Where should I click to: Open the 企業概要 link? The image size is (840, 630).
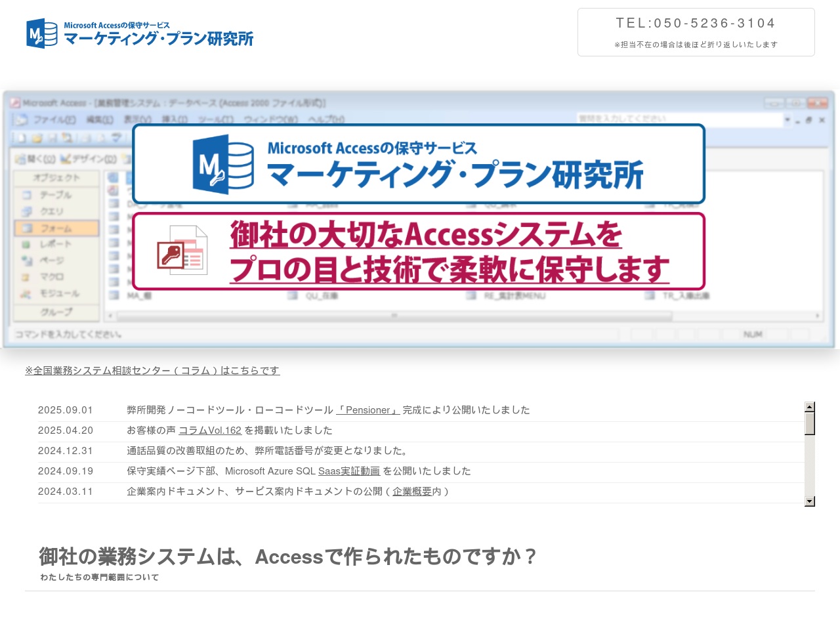412,492
